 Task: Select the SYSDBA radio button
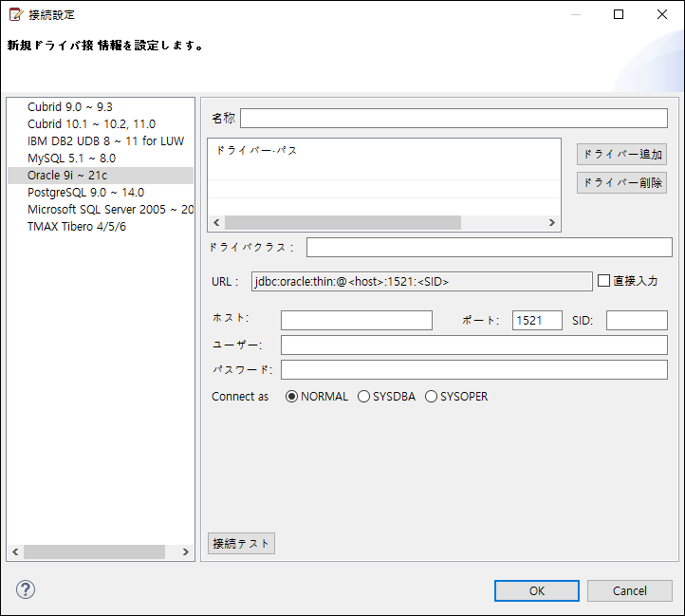tap(363, 397)
